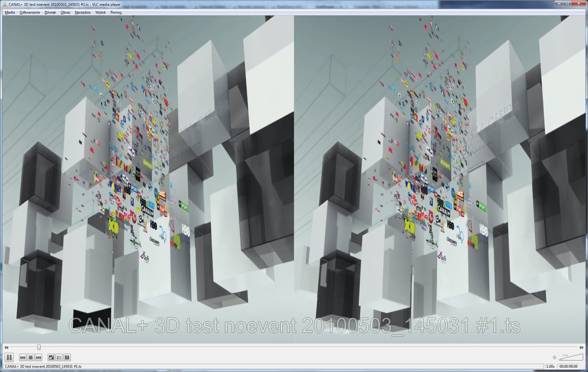Screen dimensions: 588x372
Task: Minimize the VLC media player window
Action: coord(559,3)
